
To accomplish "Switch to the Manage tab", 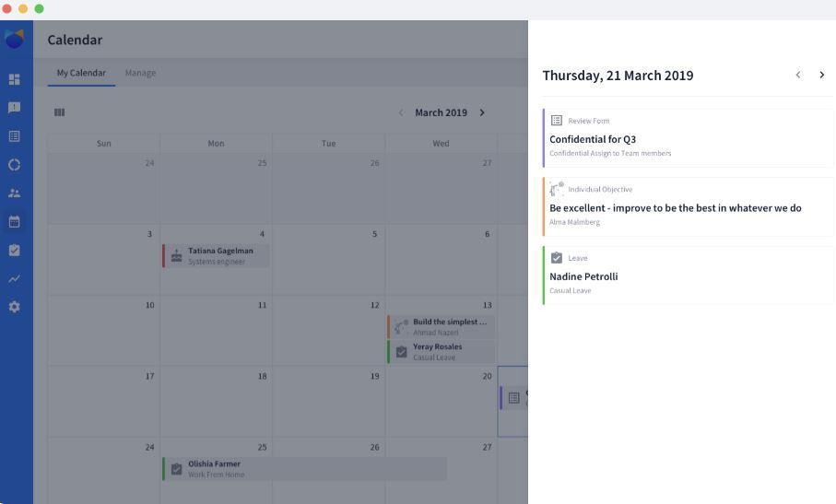I will coord(140,73).
